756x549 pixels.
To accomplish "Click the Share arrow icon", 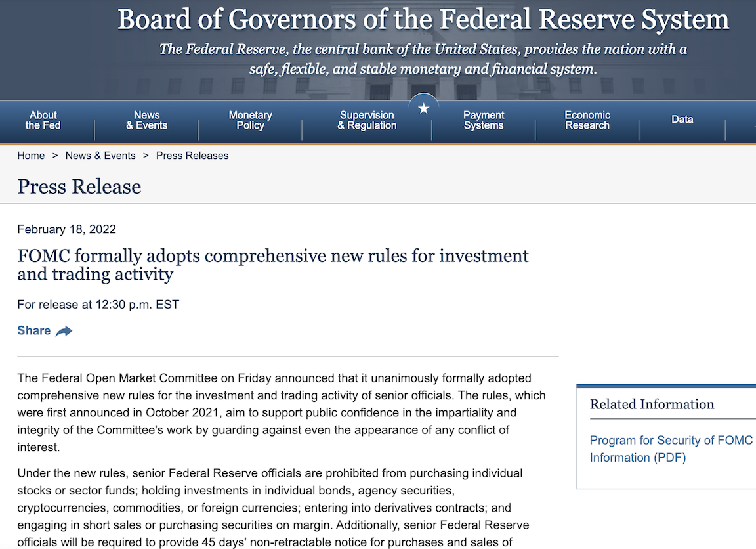I will [64, 331].
